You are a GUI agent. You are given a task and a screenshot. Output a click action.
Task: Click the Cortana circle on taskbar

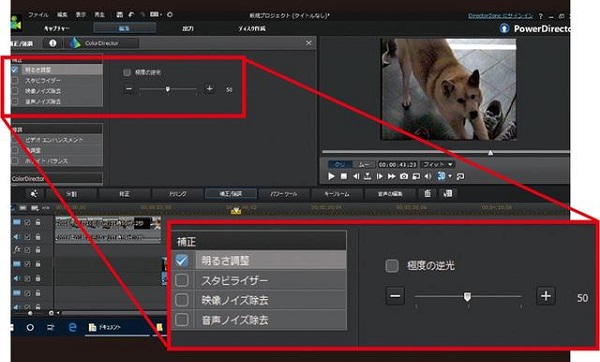(30, 328)
